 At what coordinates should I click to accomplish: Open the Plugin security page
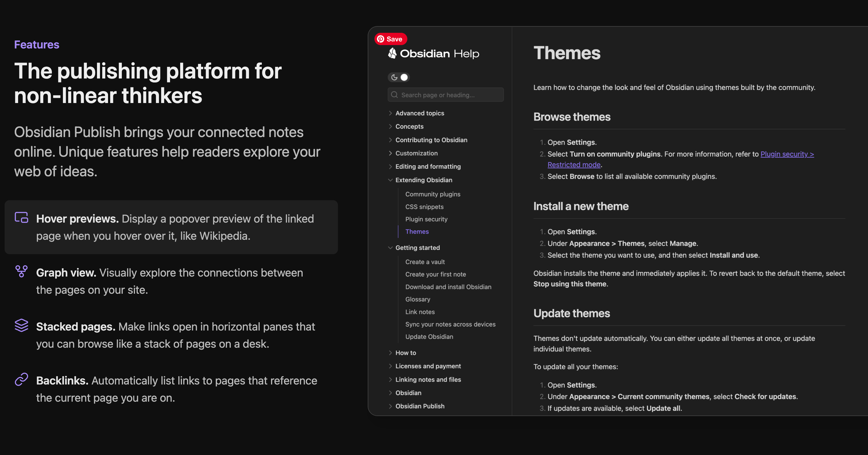426,219
